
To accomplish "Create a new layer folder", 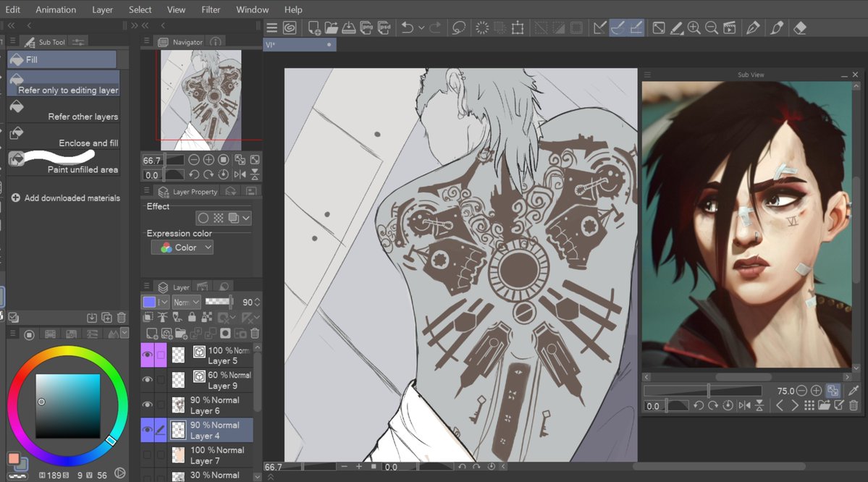I will tap(181, 333).
